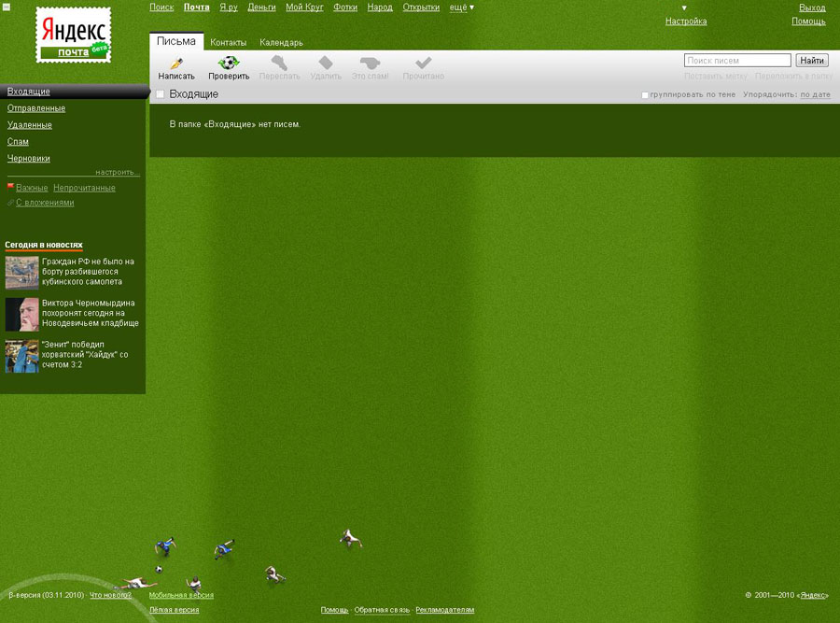Click the paperclip icon beside С вложениями
The height and width of the screenshot is (623, 840).
click(x=10, y=203)
